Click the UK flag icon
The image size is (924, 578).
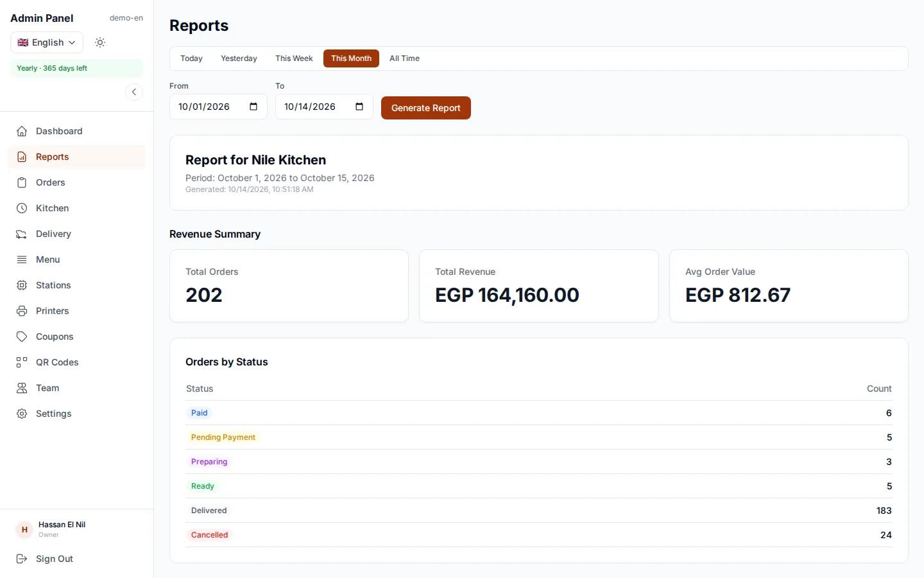(x=23, y=42)
